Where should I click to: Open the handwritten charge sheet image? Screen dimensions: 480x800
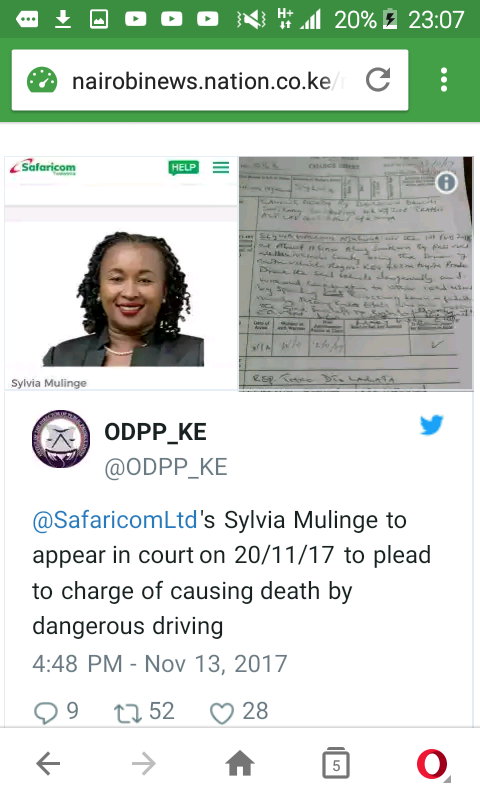click(356, 273)
